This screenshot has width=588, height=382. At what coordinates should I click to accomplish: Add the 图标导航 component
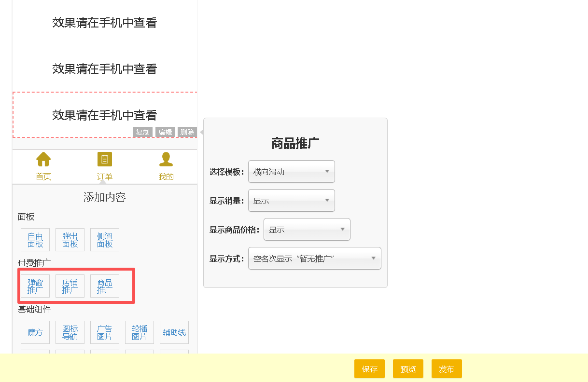(70, 332)
